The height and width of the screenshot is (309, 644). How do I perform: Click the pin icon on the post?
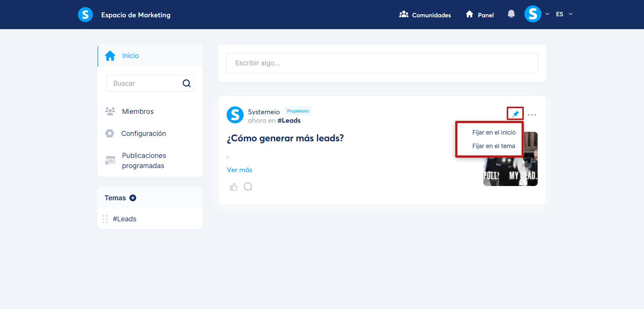pyautogui.click(x=515, y=114)
